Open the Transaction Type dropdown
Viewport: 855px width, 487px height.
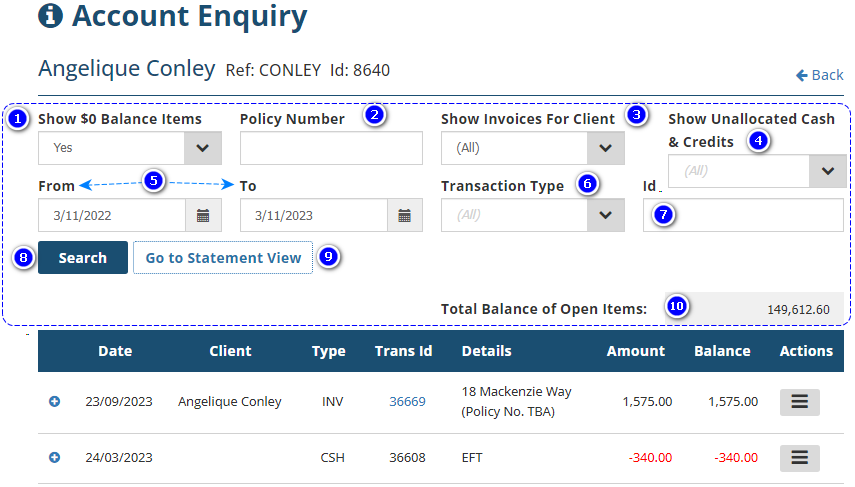click(605, 215)
